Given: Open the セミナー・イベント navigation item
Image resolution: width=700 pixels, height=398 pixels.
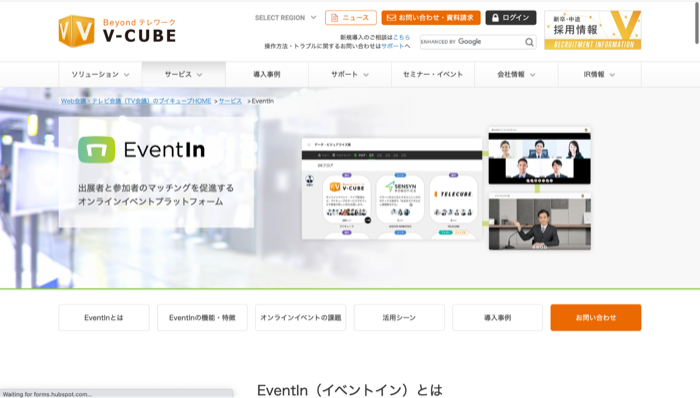Looking at the screenshot, I should point(433,75).
